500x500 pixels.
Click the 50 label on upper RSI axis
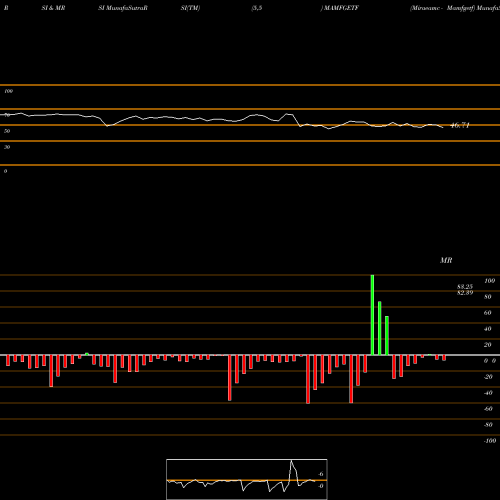coord(7,131)
